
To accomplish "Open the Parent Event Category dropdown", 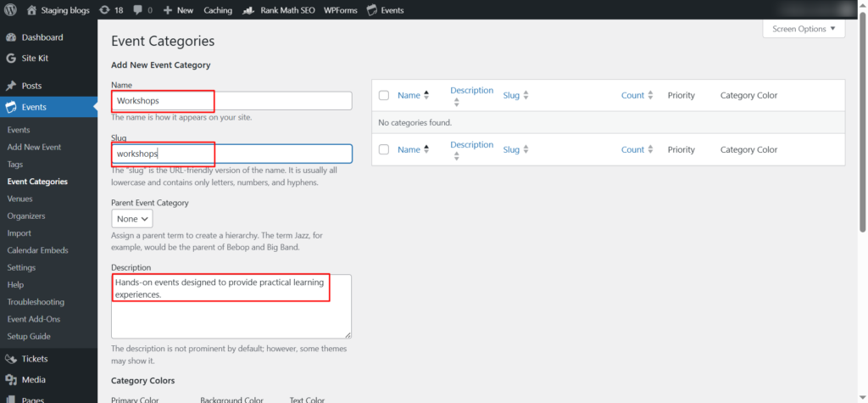I will tap(131, 219).
